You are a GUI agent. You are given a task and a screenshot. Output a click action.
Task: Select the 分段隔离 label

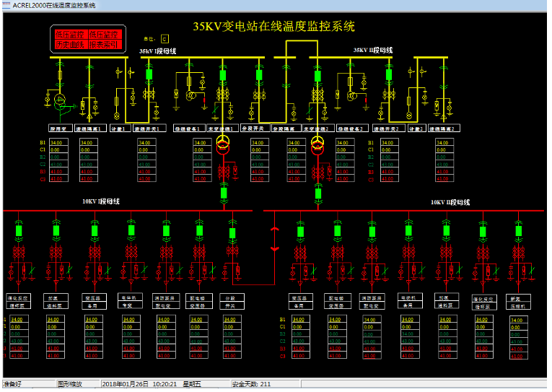[x=285, y=129]
